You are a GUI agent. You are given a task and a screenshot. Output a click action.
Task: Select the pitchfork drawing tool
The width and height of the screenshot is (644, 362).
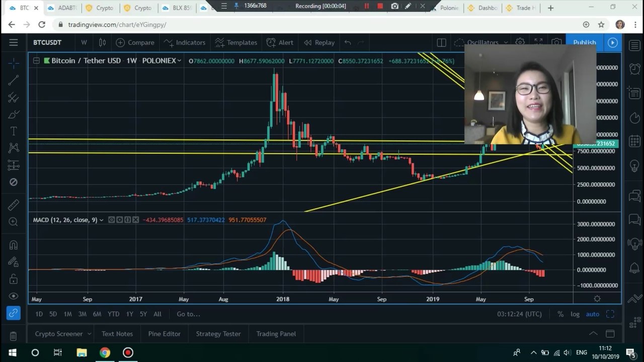point(14,98)
